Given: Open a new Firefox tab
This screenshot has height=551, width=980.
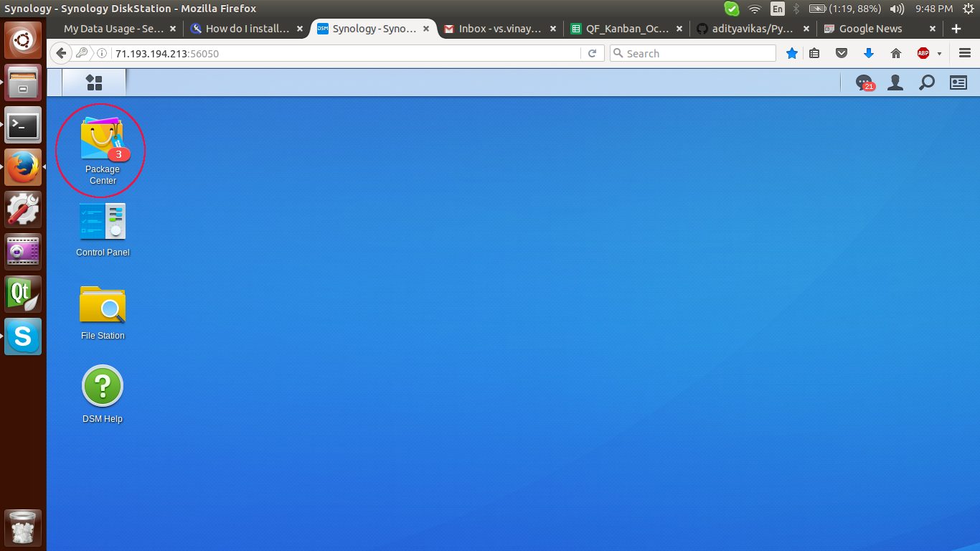Looking at the screenshot, I should [956, 29].
